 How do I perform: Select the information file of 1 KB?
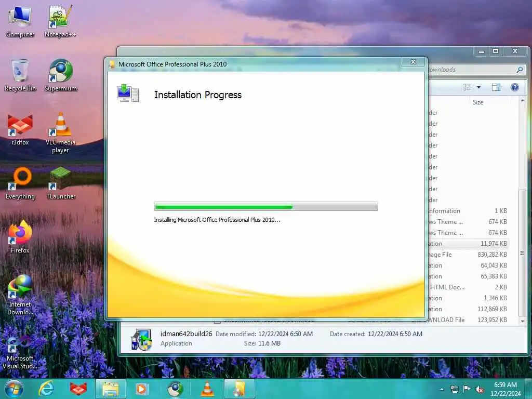pos(468,211)
